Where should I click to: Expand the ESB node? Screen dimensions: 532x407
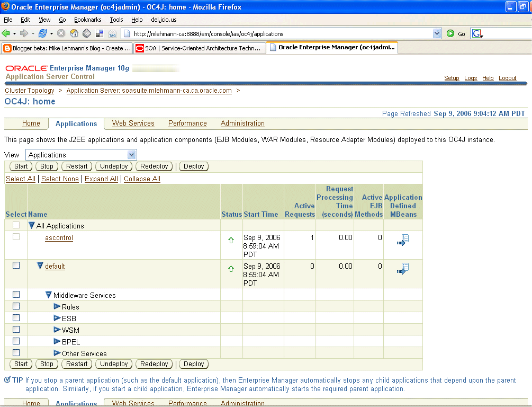pos(57,318)
